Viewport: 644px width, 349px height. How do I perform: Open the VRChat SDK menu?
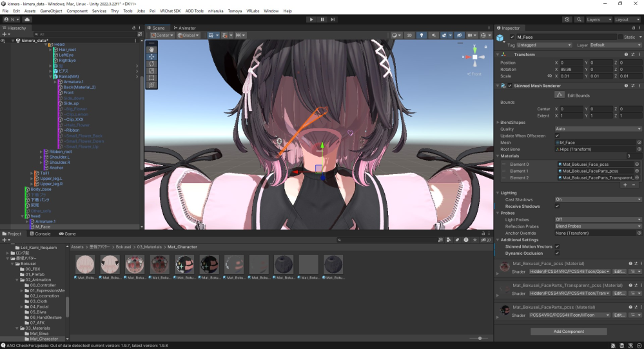tap(170, 11)
